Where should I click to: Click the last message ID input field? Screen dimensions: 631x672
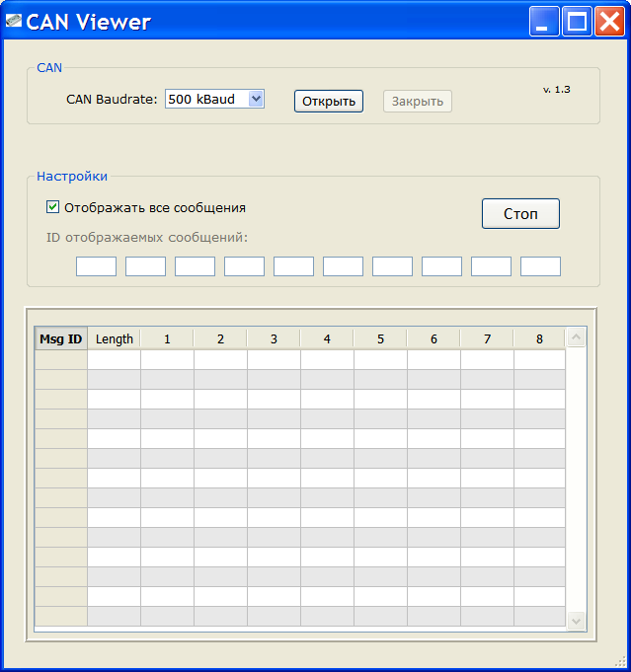540,266
